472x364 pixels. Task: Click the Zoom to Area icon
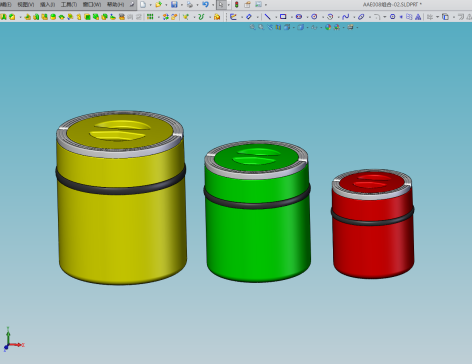coord(261,27)
